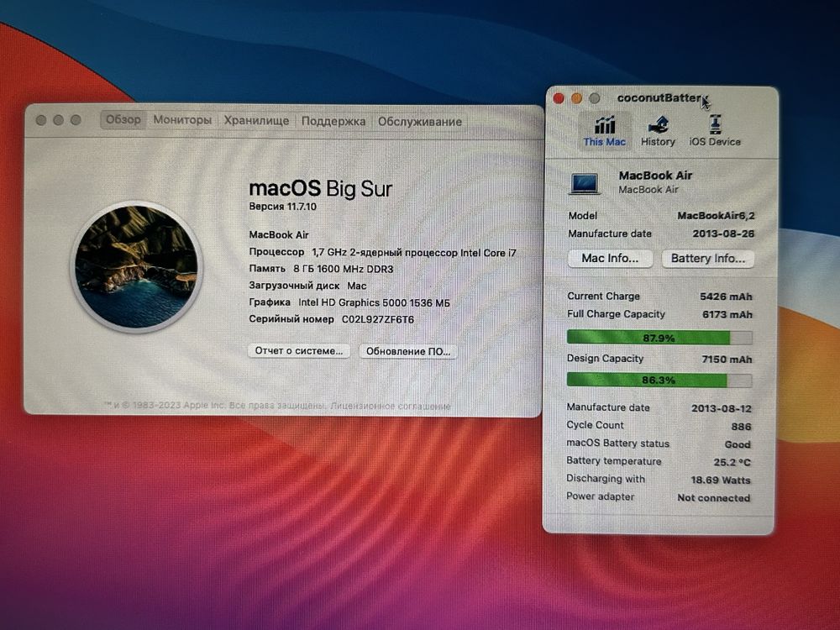Click the processor line Intel Core i7
Image resolution: width=840 pixels, height=630 pixels.
[414, 252]
